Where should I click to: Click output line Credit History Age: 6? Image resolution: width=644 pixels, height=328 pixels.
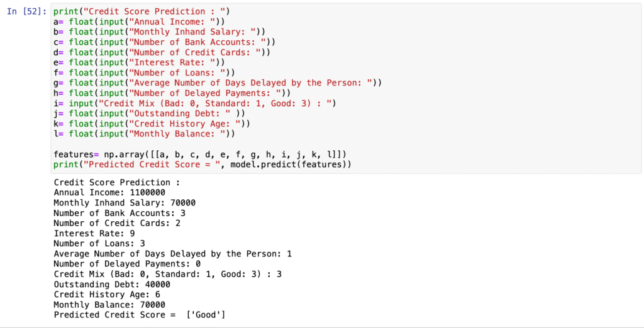click(x=107, y=295)
